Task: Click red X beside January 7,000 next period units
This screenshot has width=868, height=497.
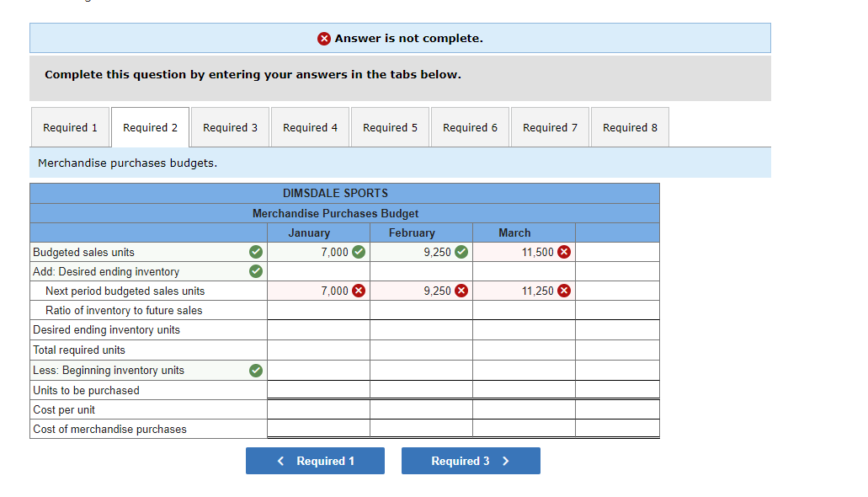Action: 359,291
